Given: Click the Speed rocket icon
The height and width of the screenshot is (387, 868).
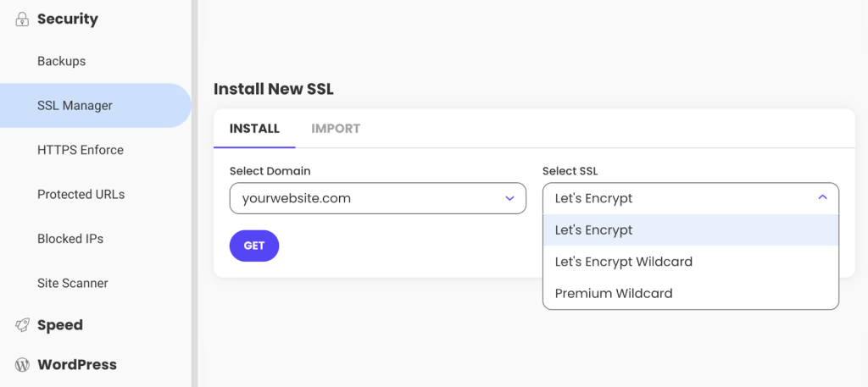Looking at the screenshot, I should [22, 325].
